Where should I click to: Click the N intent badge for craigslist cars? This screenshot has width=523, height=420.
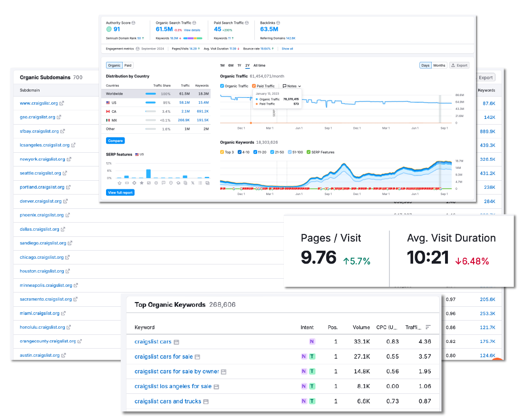pos(312,342)
